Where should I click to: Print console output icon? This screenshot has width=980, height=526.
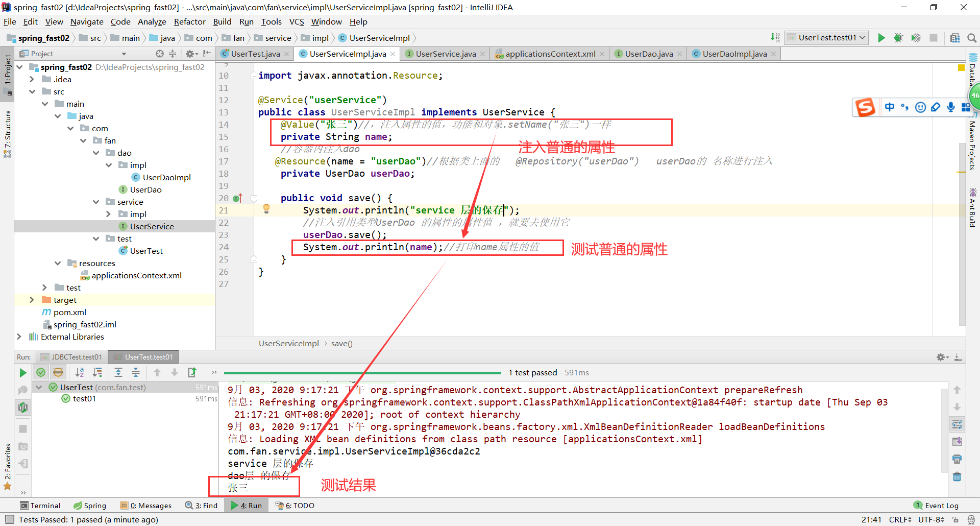point(957,459)
